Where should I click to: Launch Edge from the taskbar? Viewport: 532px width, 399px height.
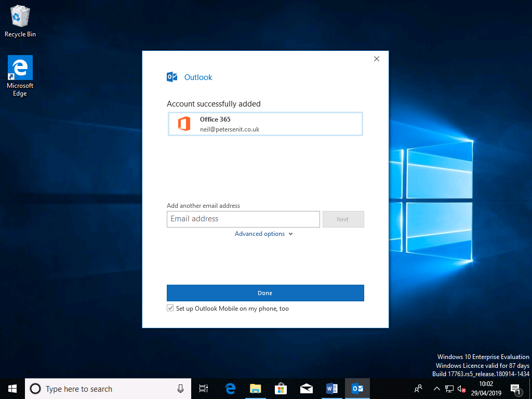pyautogui.click(x=230, y=389)
